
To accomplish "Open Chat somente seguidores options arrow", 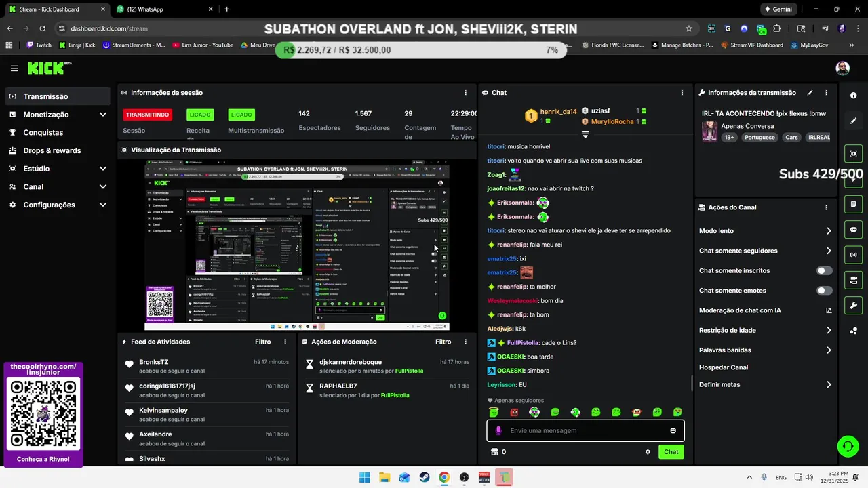I will click(829, 251).
